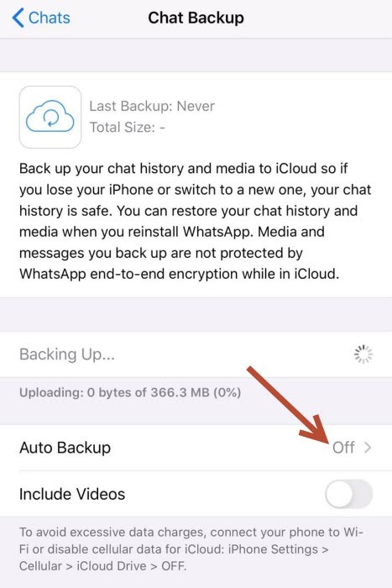Tap the Auto Backup label text

(x=65, y=448)
